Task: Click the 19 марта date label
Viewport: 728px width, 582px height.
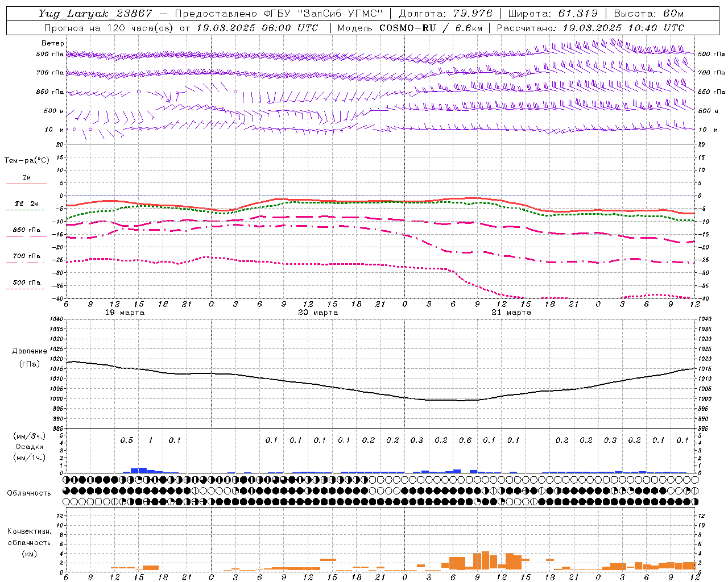Action: tap(125, 313)
